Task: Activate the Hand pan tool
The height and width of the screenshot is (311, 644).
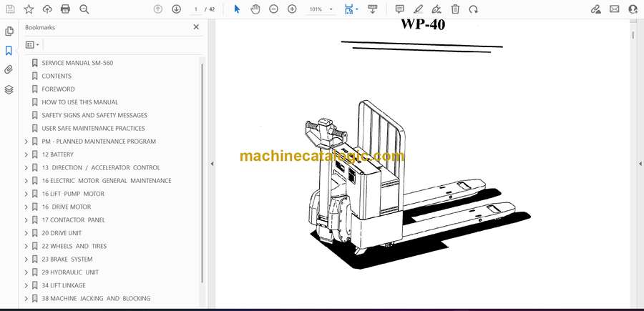Action: coord(255,9)
